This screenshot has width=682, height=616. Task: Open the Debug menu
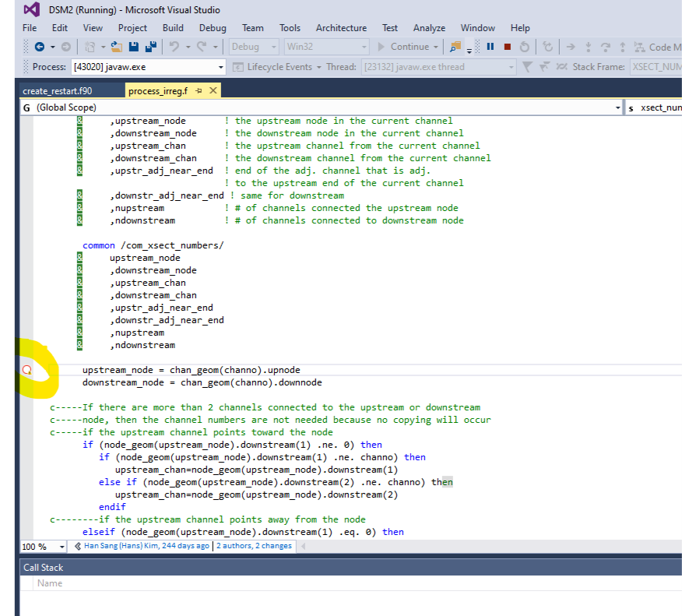tap(213, 28)
